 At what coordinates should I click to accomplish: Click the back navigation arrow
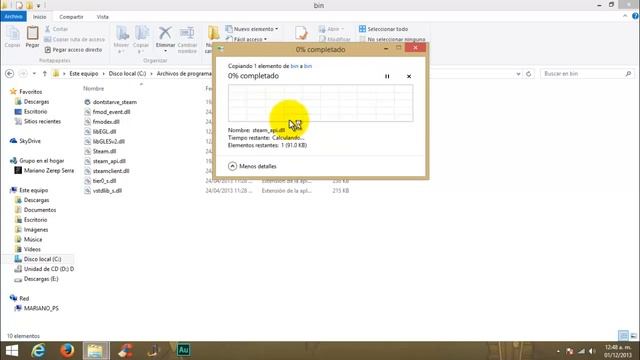(x=9, y=73)
